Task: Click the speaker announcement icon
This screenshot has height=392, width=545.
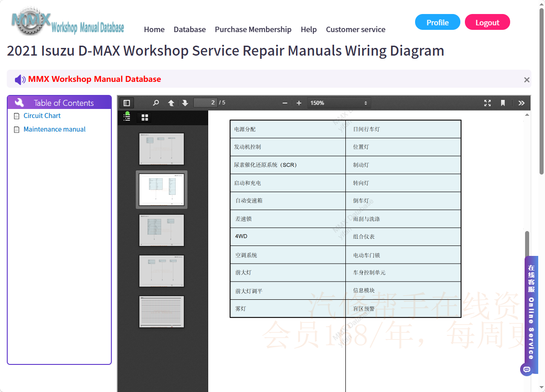Action: click(20, 80)
